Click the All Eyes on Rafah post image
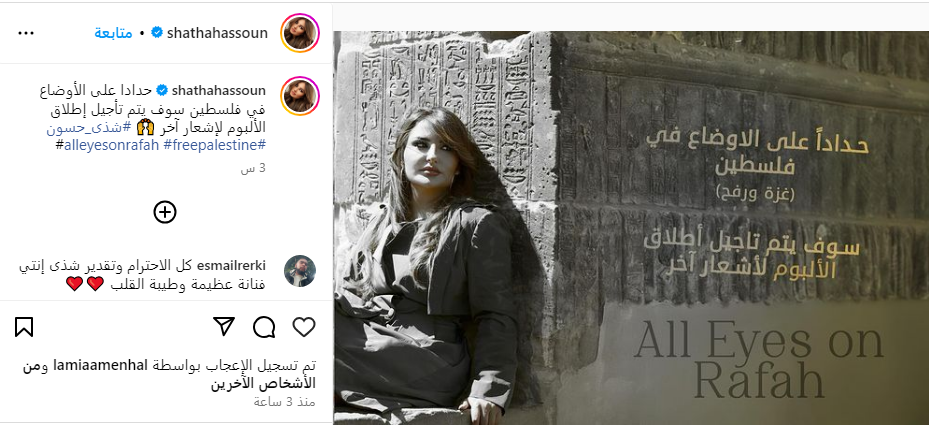 coord(631,228)
